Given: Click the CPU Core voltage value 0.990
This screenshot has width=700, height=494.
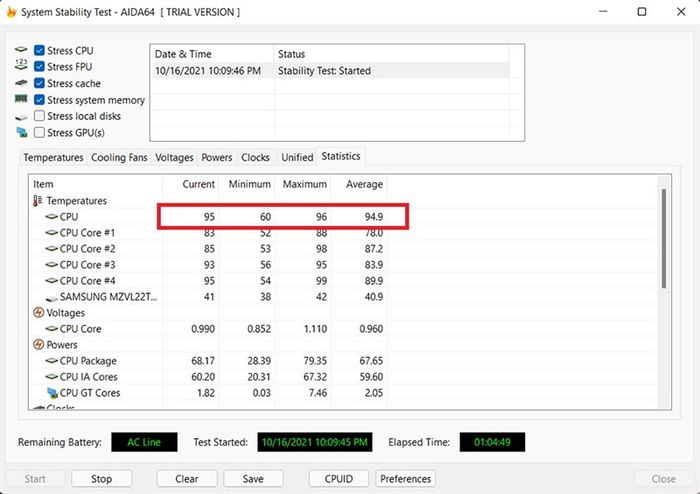Looking at the screenshot, I should tap(203, 329).
